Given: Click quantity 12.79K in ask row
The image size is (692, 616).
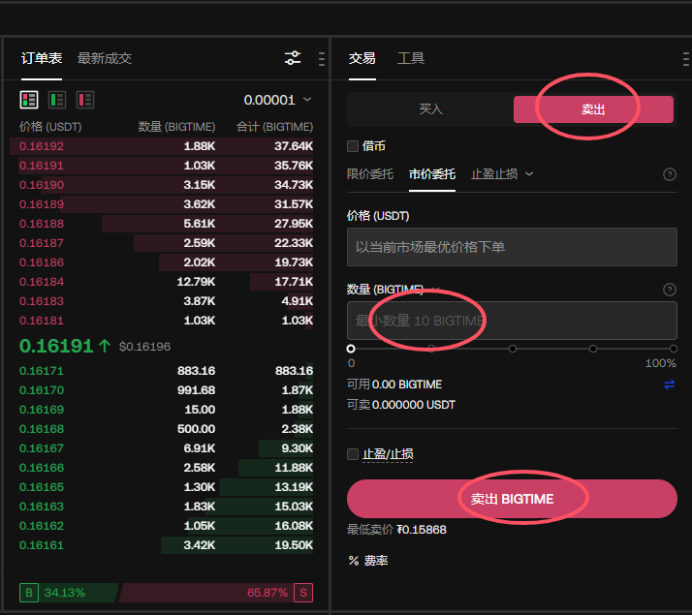Looking at the screenshot, I should tap(196, 282).
